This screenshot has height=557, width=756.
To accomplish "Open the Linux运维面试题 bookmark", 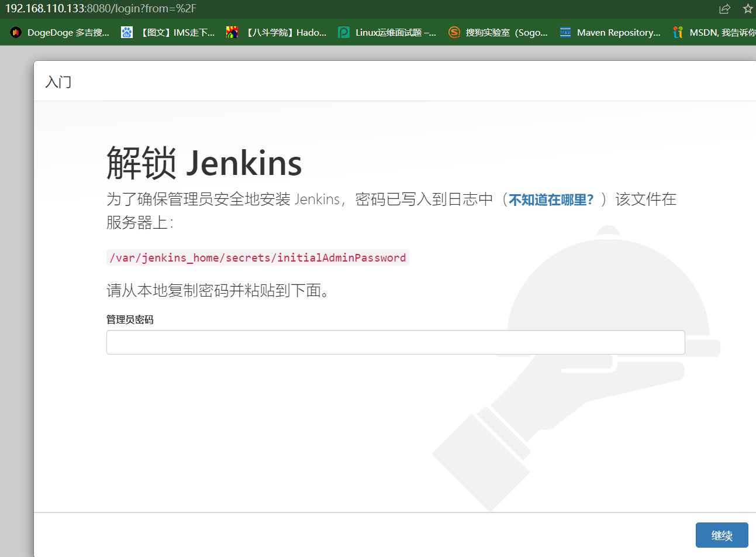I will (387, 32).
